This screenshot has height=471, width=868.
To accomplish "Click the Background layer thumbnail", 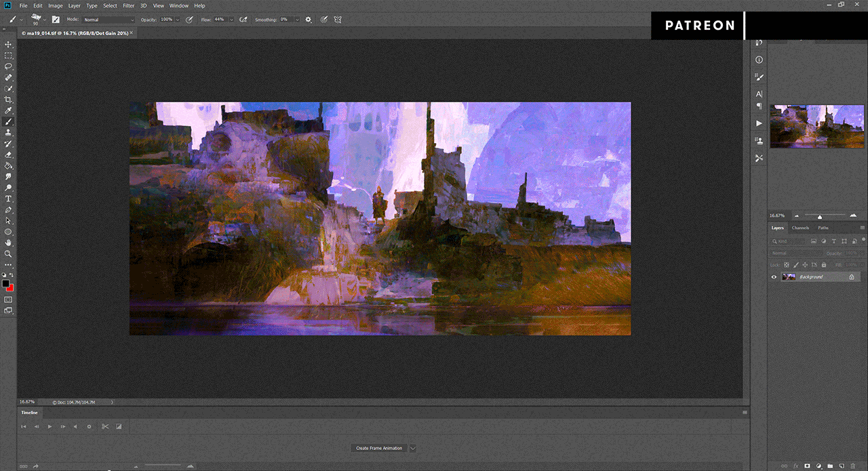I will click(x=789, y=277).
